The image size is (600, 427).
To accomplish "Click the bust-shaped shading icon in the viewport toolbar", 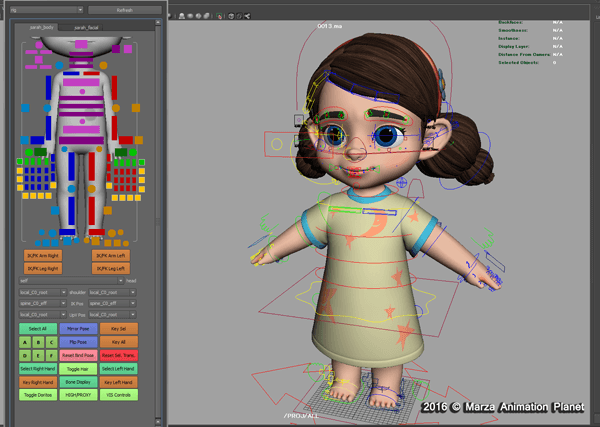I will pyautogui.click(x=182, y=16).
